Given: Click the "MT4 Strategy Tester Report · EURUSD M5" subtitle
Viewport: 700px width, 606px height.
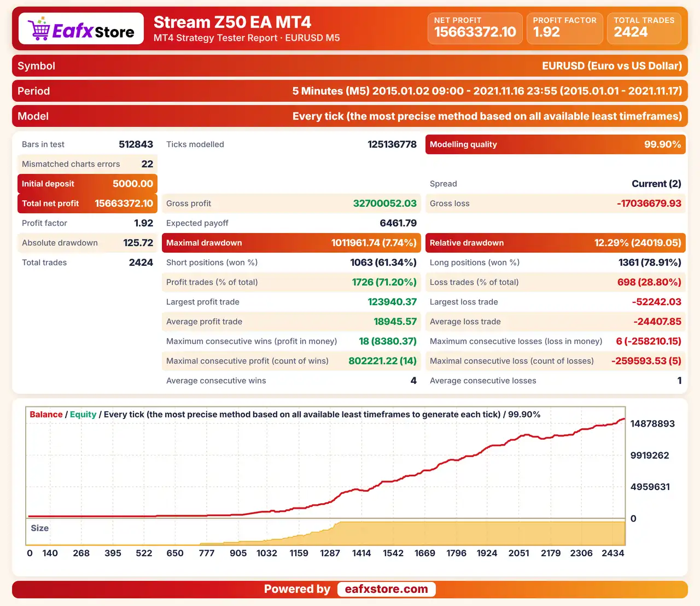Looking at the screenshot, I should tap(247, 38).
